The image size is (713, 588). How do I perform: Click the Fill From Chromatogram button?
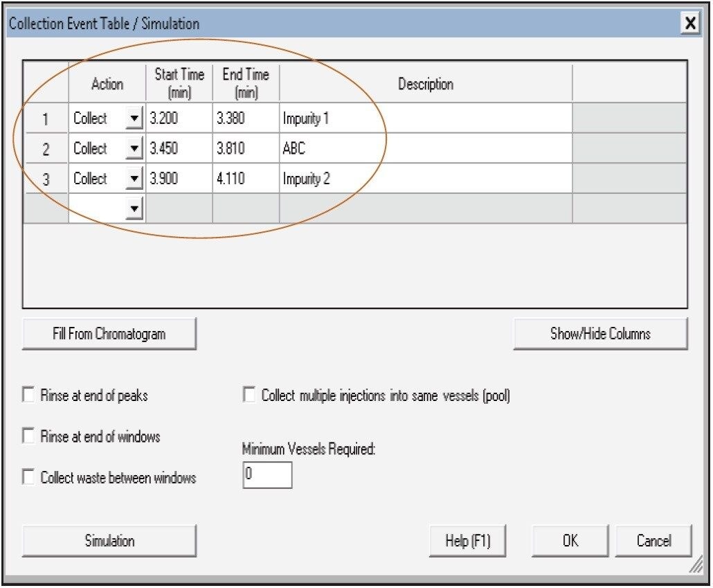pyautogui.click(x=109, y=334)
